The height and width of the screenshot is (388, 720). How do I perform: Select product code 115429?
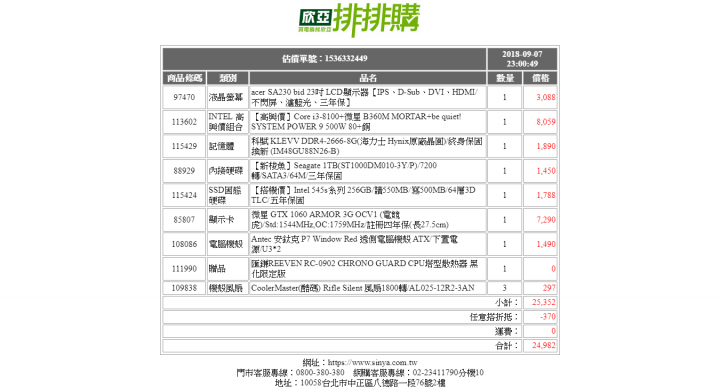point(184,146)
